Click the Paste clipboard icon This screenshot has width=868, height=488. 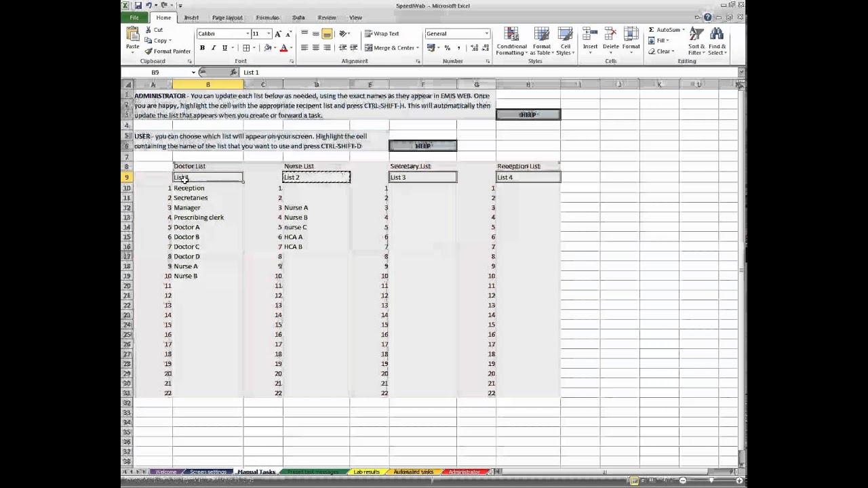(x=133, y=35)
